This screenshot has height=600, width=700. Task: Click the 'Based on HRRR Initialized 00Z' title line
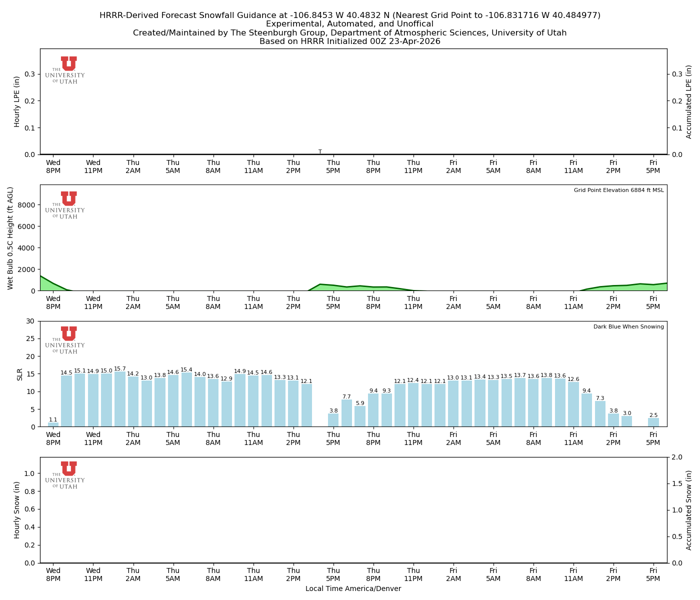point(349,41)
